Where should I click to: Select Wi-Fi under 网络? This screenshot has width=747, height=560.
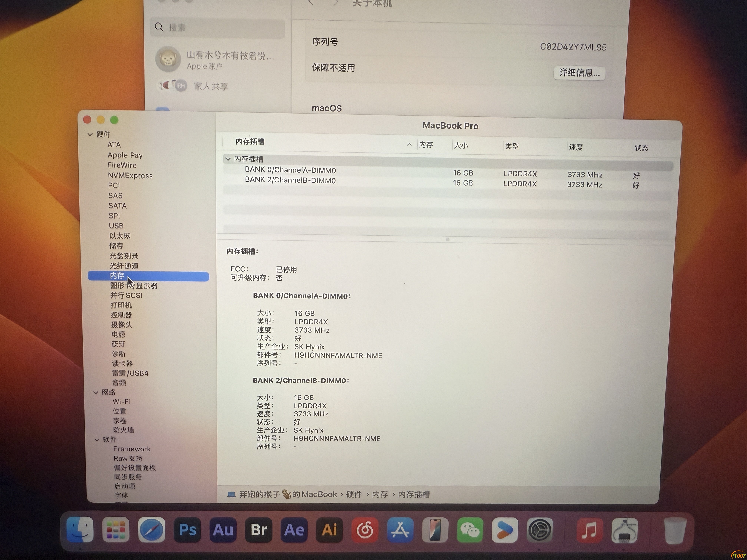[x=121, y=402]
